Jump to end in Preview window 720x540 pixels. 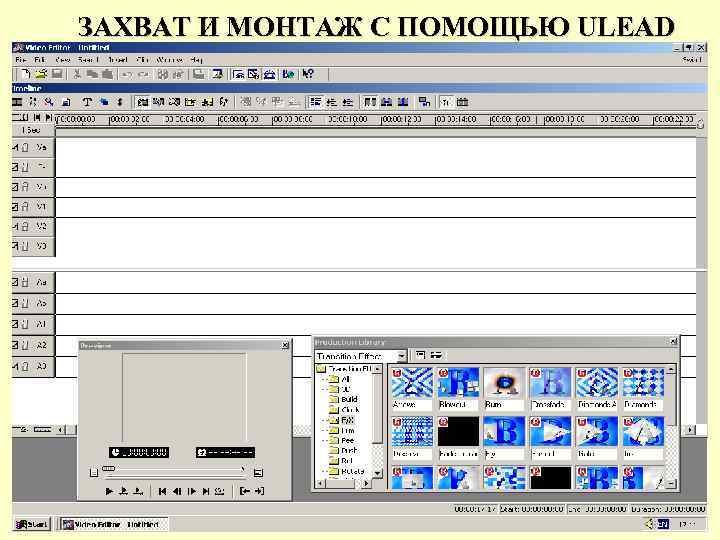[x=206, y=491]
